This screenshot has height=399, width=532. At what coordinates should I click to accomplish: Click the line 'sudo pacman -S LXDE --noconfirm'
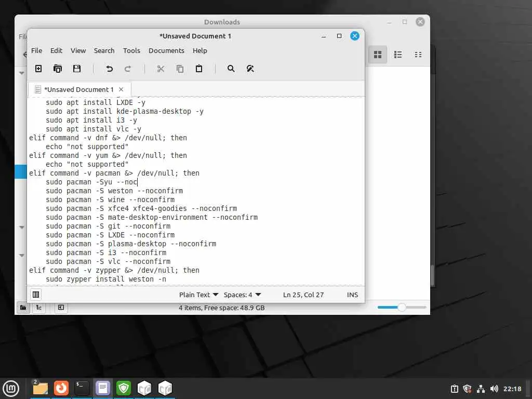click(x=110, y=235)
